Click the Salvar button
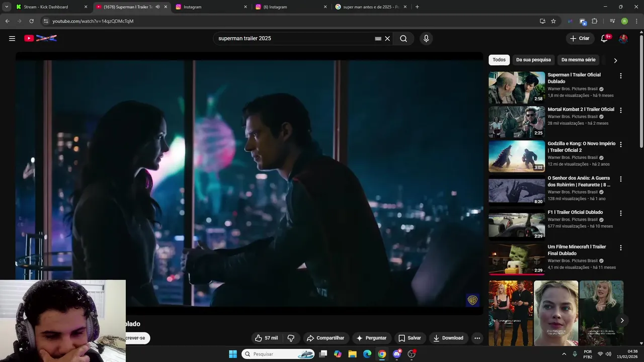This screenshot has width=644, height=362. [x=409, y=338]
